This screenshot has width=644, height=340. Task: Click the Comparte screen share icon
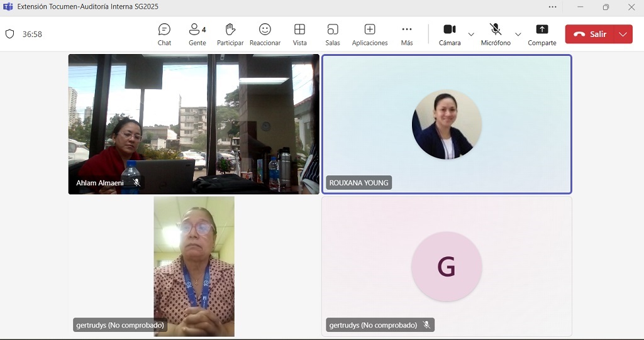point(541,34)
